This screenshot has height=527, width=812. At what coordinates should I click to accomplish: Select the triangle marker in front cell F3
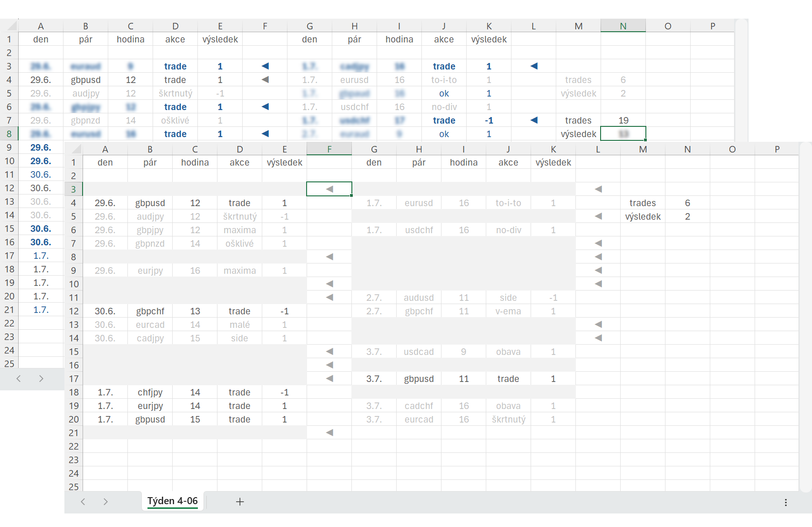click(x=329, y=189)
